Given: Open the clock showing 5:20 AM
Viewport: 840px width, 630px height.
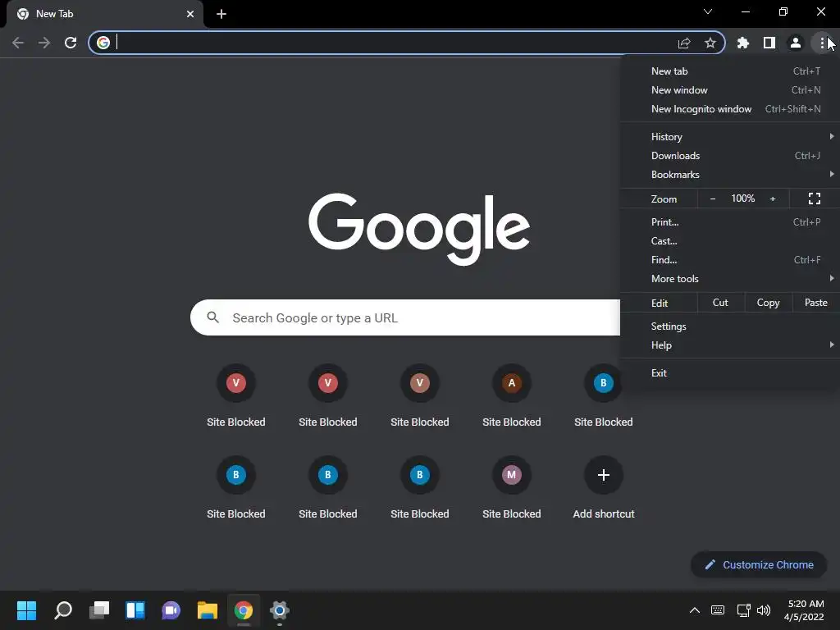Looking at the screenshot, I should pyautogui.click(x=804, y=610).
